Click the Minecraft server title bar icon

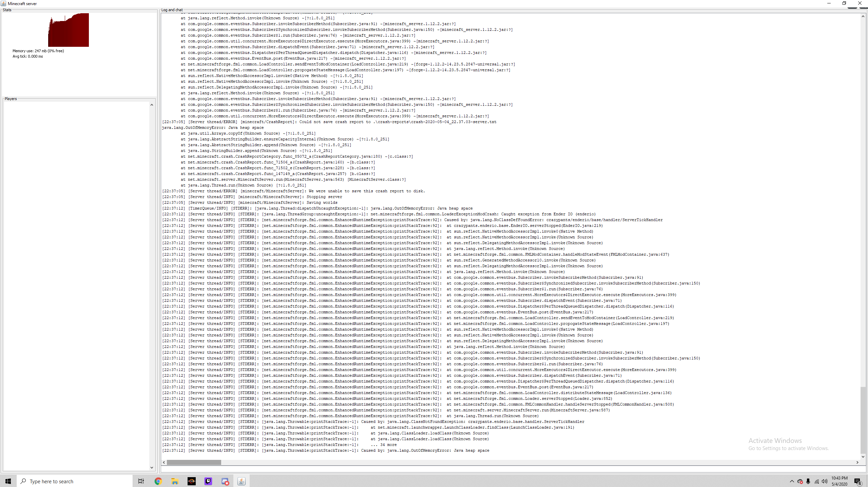tap(3, 3)
